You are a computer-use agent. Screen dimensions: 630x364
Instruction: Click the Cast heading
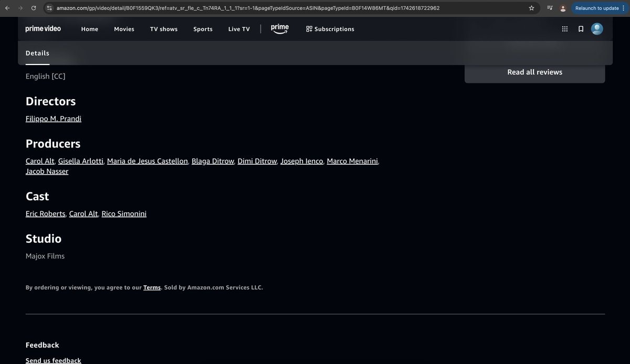(x=37, y=196)
